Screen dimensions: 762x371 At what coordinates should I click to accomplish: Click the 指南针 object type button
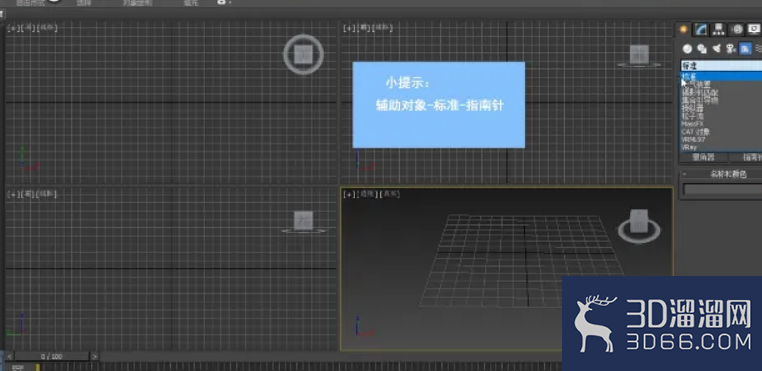pyautogui.click(x=746, y=158)
